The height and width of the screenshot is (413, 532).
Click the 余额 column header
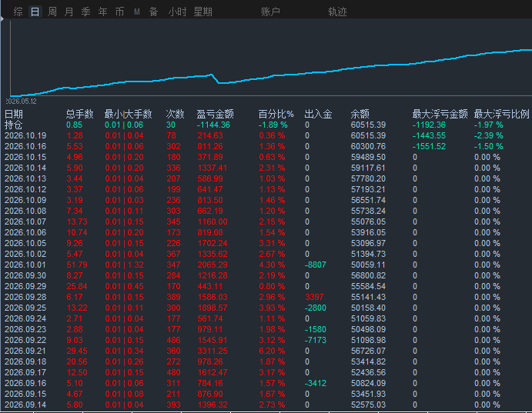click(360, 114)
